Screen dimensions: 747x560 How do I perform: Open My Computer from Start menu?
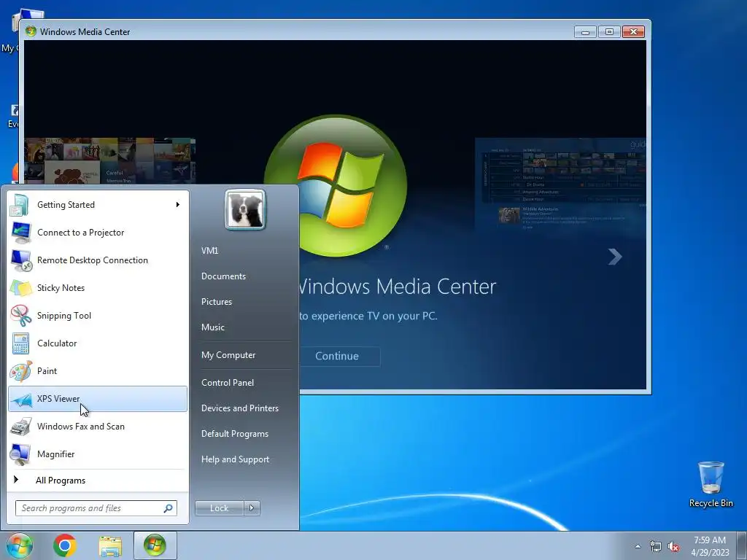coord(228,355)
